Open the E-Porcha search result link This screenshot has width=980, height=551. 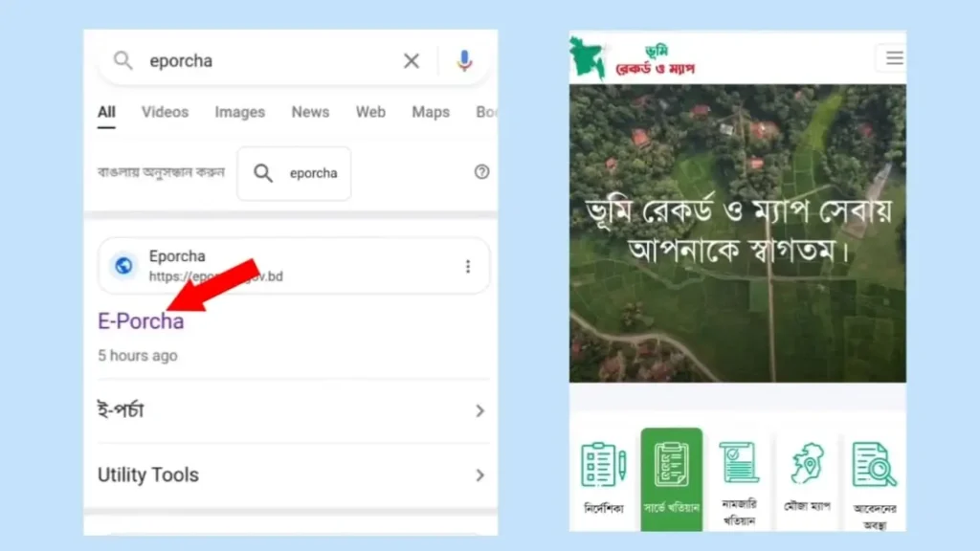(x=141, y=321)
